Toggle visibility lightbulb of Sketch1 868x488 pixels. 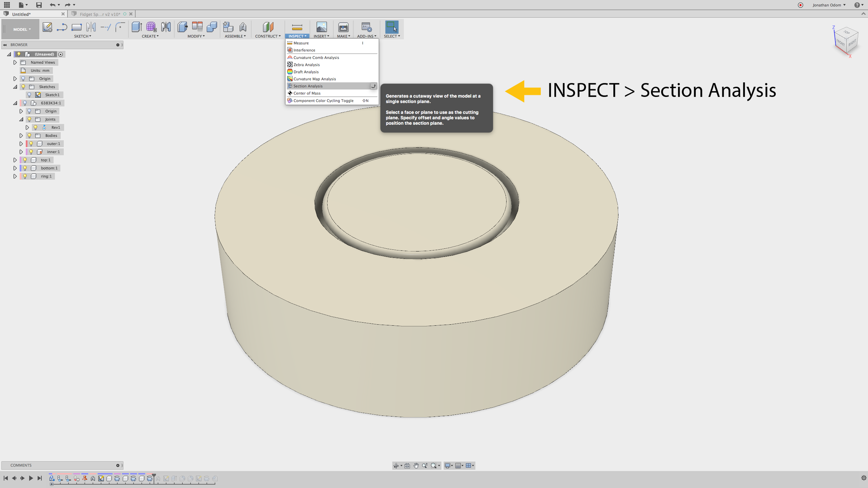(x=30, y=95)
